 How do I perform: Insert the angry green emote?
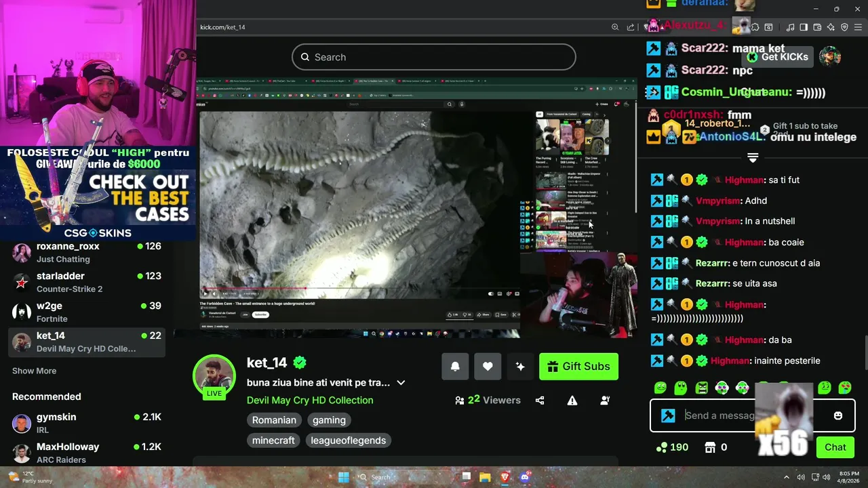(x=701, y=388)
